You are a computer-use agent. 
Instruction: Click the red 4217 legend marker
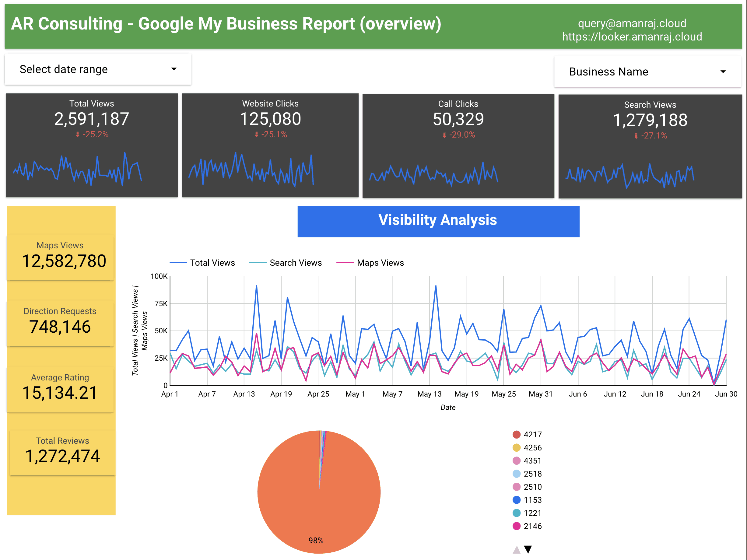tap(516, 435)
